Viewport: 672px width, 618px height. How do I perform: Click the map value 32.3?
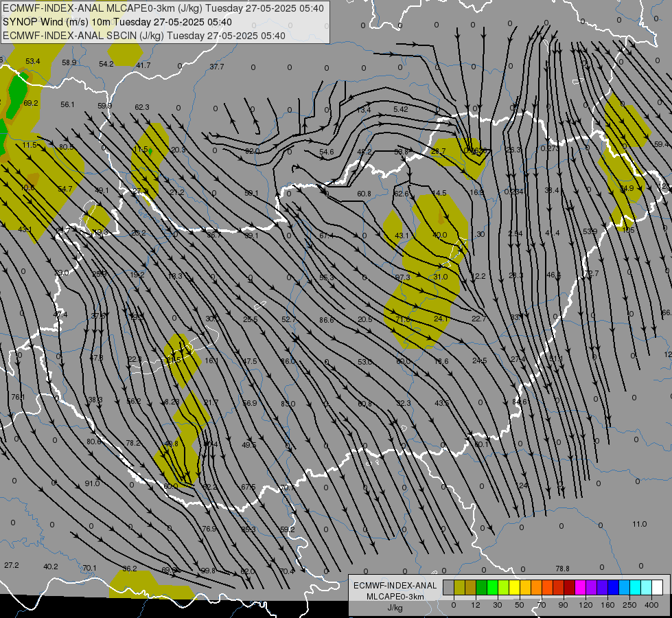(x=404, y=403)
